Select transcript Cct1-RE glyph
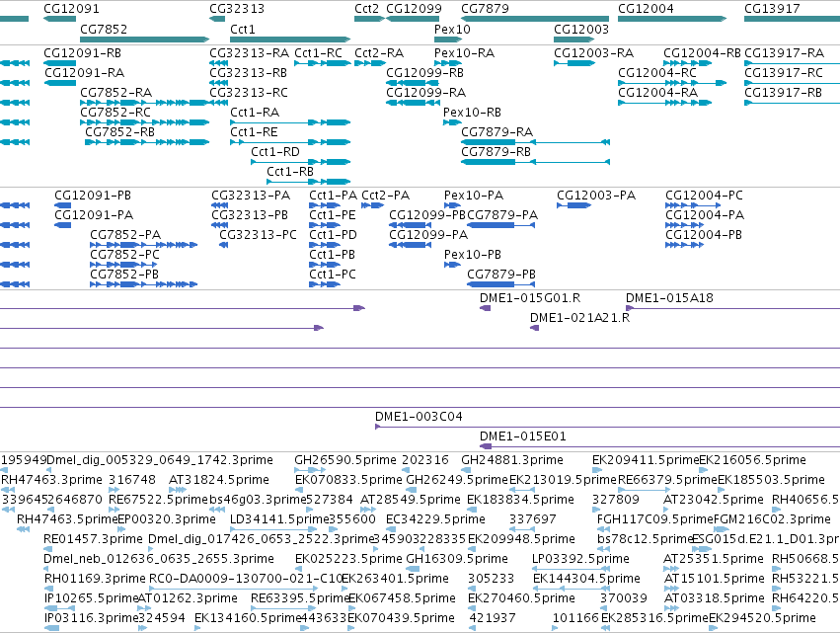 pos(290,142)
